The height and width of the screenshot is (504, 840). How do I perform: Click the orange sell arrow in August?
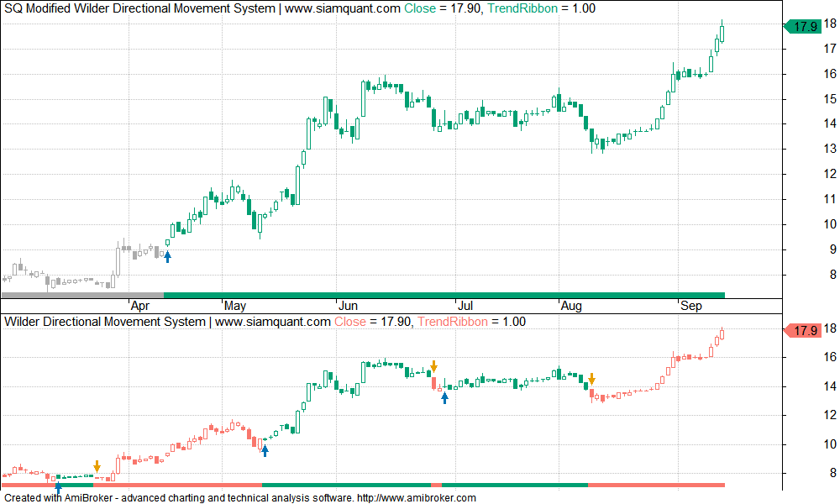click(x=591, y=379)
